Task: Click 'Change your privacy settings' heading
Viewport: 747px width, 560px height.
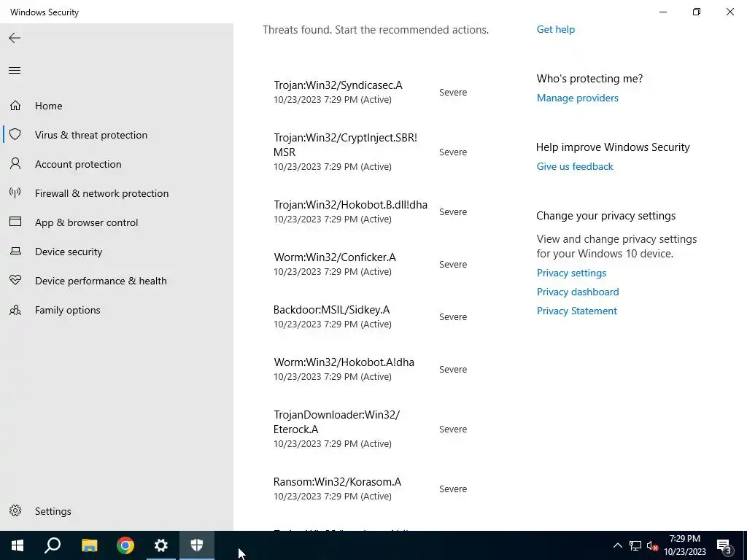Action: click(x=605, y=216)
